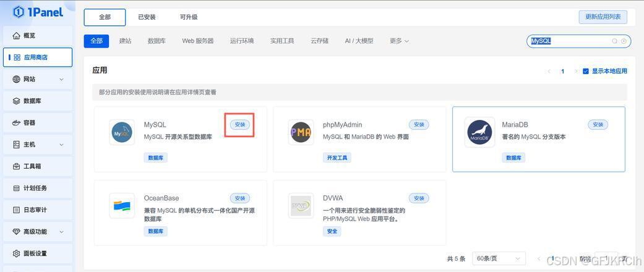Select the blue 全部 category filter

[97, 41]
